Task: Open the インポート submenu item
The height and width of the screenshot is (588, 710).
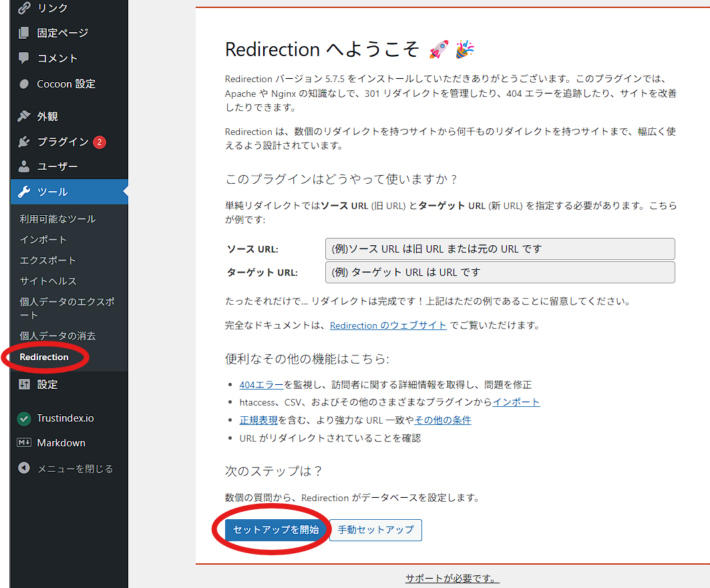Action: (x=43, y=240)
